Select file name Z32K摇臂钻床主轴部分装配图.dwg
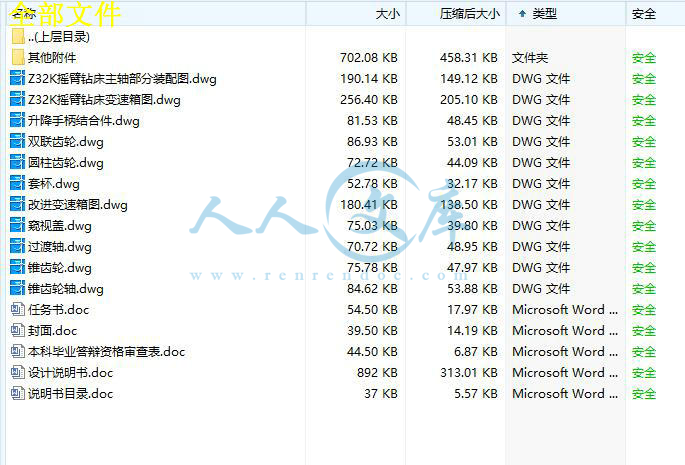 click(x=122, y=79)
